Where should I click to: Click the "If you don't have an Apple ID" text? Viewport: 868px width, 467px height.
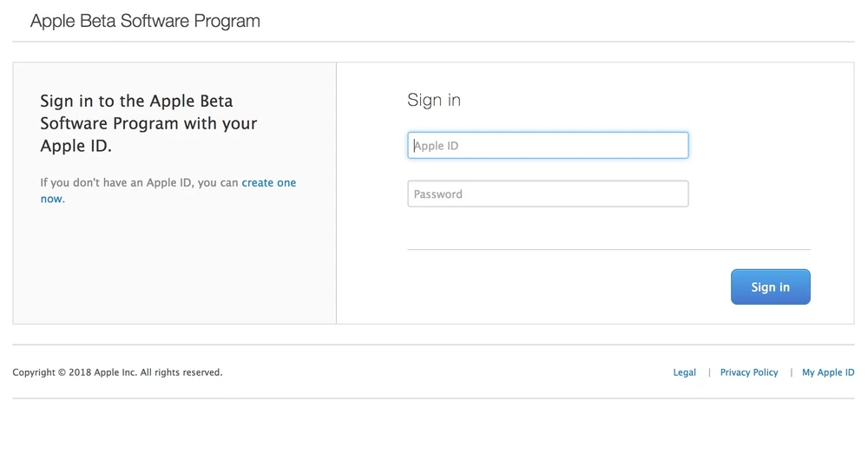[x=139, y=183]
